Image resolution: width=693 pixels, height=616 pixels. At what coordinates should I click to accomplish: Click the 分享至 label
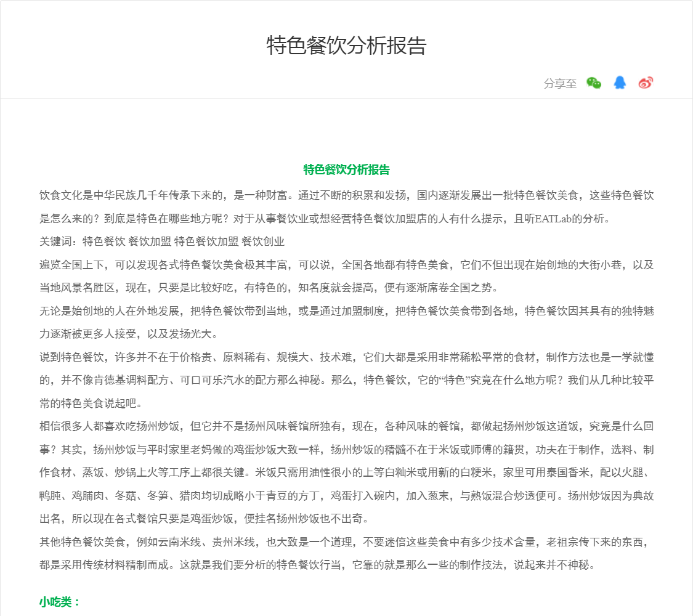560,84
